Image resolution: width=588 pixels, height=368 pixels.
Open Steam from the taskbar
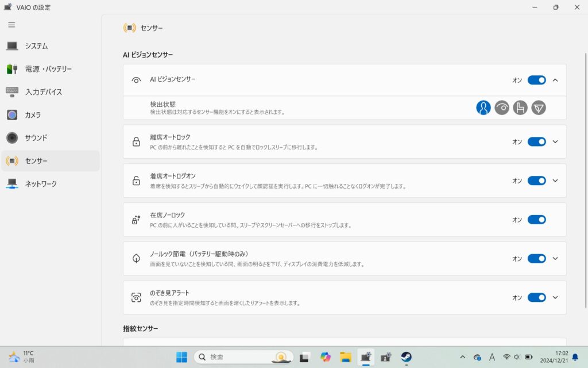407,357
